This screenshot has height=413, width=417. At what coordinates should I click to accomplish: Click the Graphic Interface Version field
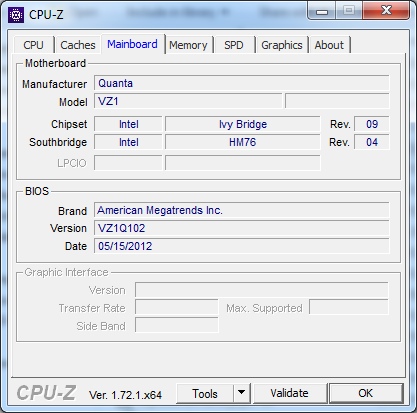click(x=262, y=290)
